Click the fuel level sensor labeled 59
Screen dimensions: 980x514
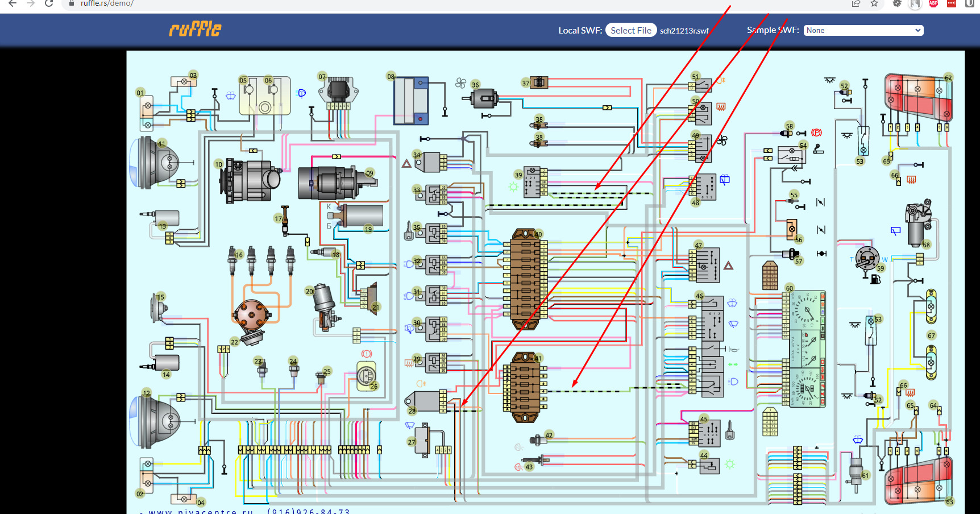(x=867, y=259)
